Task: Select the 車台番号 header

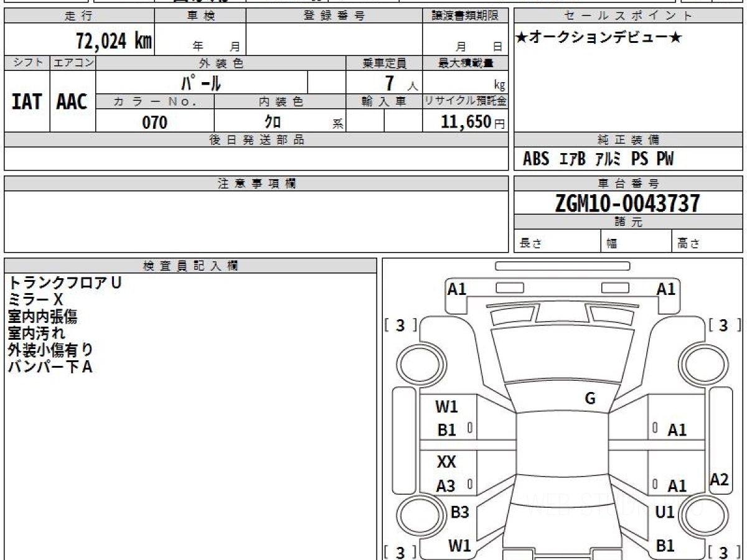Action: pos(628,184)
